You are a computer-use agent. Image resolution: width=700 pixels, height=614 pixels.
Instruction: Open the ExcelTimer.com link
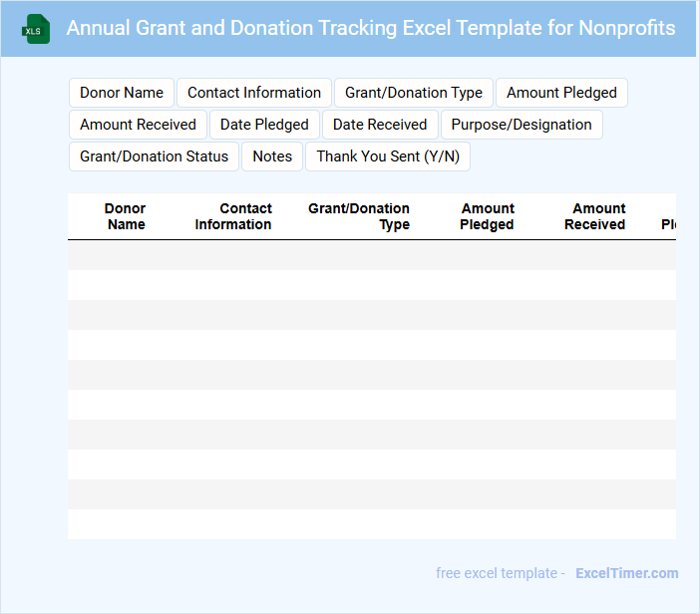click(x=626, y=573)
